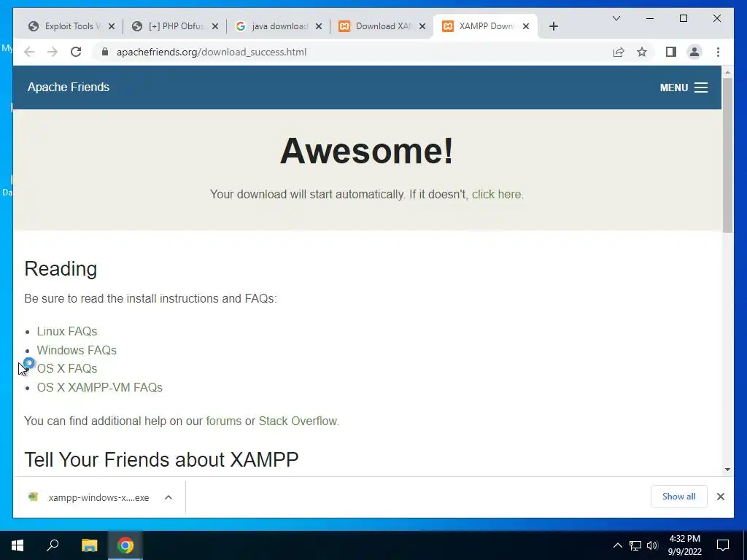
Task: Click scrollbar up arrow
Action: (727, 72)
